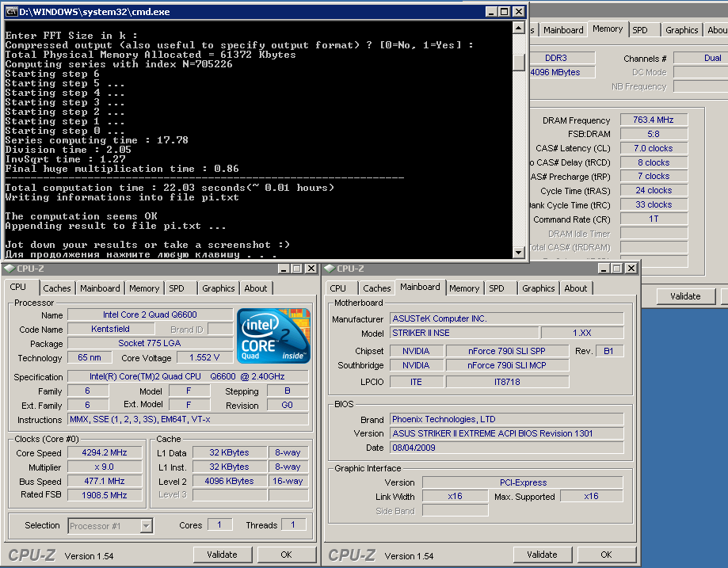728x568 pixels.
Task: Click OK in Mainboard CPU-Z window
Action: point(606,555)
